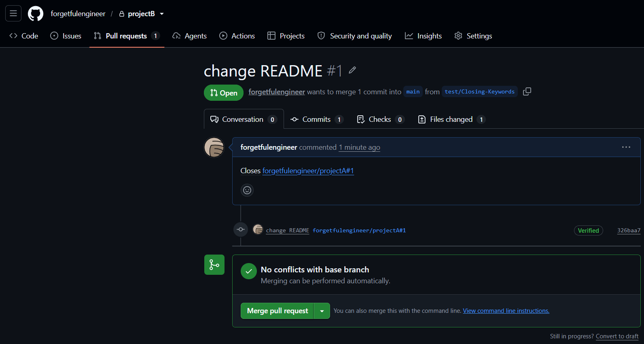Open commit hash 326baa7
644x344 pixels.
[629, 230]
